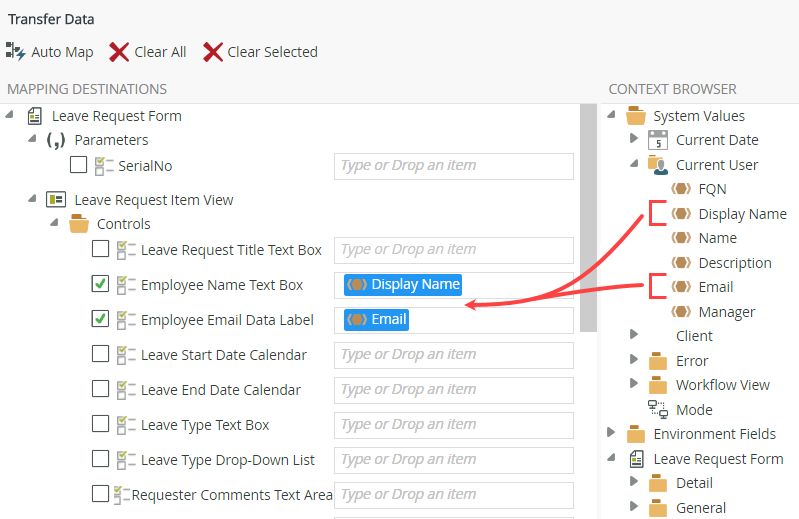Image resolution: width=799 pixels, height=519 pixels.
Task: Check the Leave End Date Calendar checkbox
Action: click(100, 389)
